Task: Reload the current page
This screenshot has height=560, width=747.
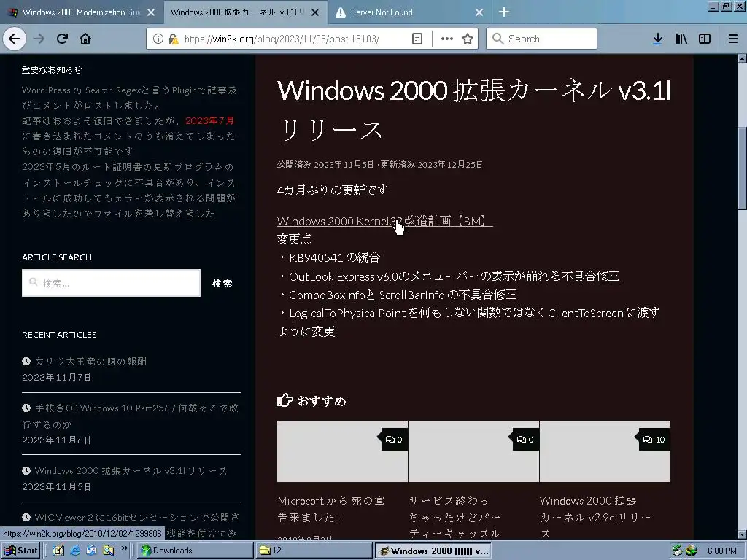Action: tap(62, 39)
